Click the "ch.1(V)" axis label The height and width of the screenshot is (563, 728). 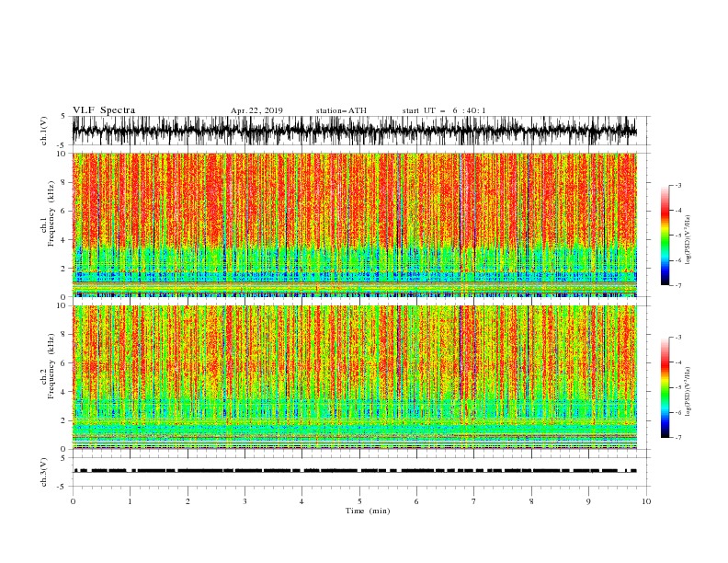coord(45,131)
